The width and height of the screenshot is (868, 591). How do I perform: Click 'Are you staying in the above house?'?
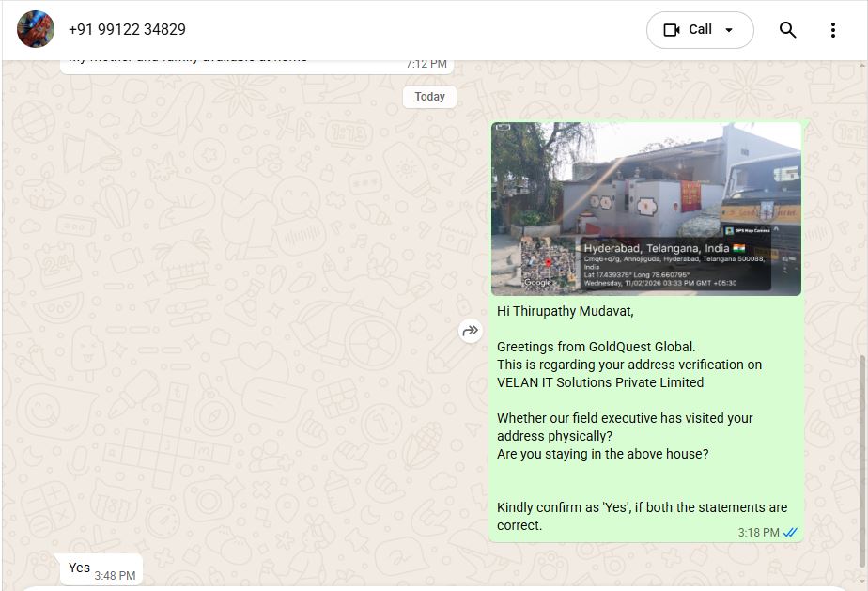(602, 454)
